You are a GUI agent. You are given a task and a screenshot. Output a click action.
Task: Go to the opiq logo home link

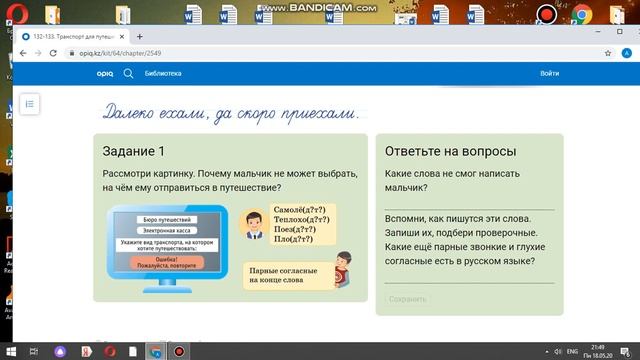pos(105,73)
